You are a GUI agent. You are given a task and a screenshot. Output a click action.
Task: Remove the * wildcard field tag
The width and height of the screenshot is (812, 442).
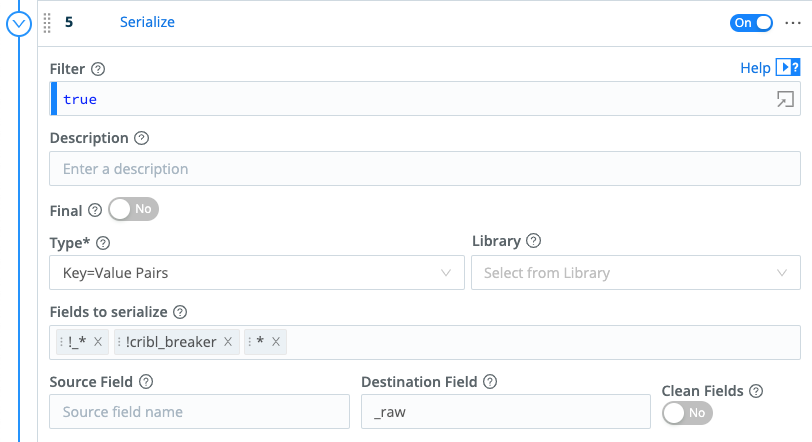coord(276,342)
